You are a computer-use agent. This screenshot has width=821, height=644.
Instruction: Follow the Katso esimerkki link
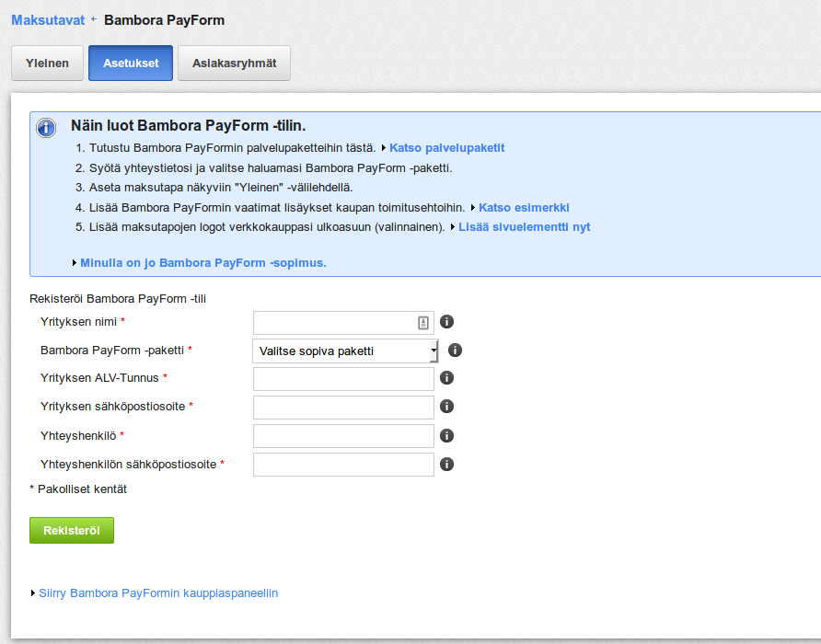(x=524, y=208)
